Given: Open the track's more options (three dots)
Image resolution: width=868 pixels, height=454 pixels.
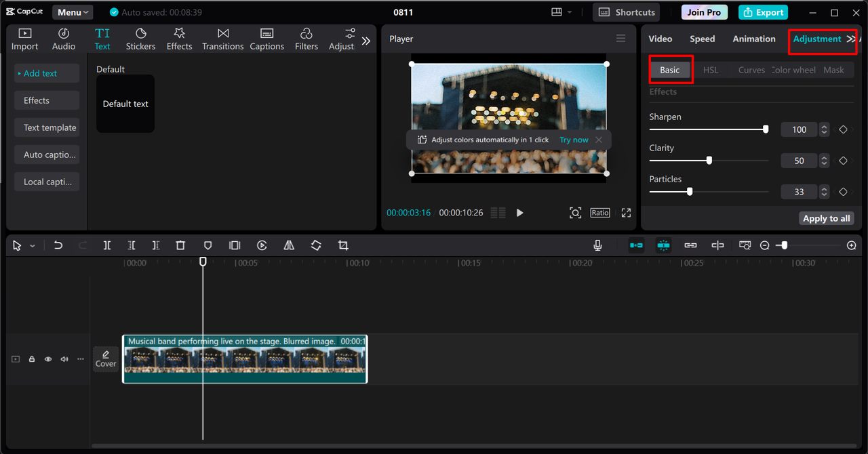Looking at the screenshot, I should [x=81, y=359].
